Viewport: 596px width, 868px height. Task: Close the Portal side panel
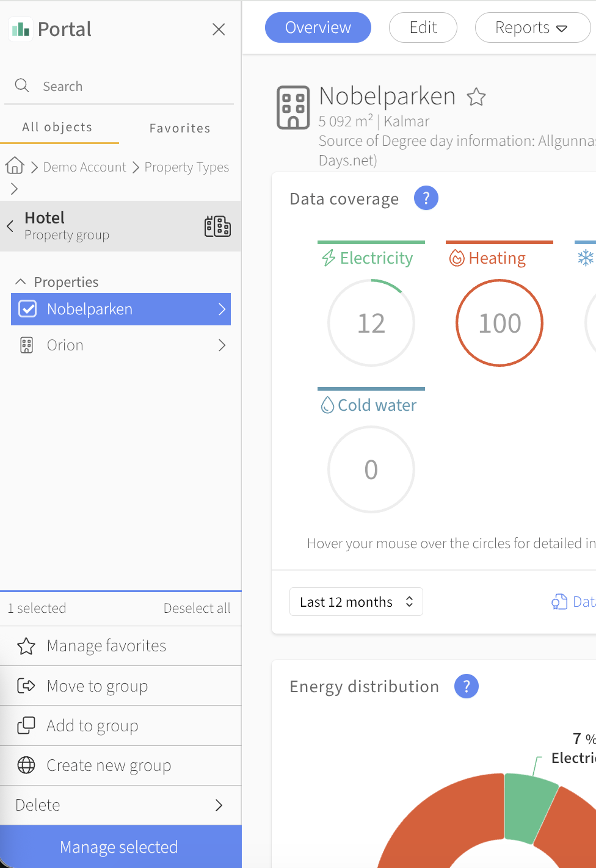tap(219, 29)
